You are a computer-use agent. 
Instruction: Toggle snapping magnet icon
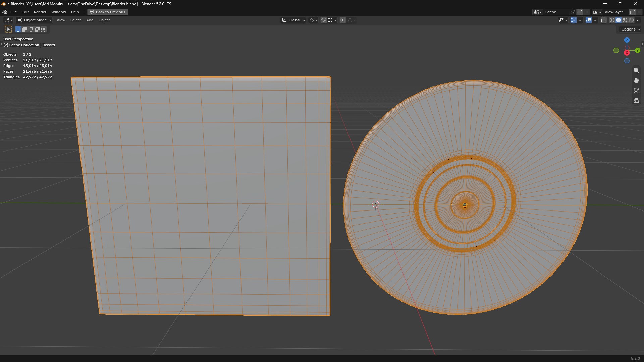coord(324,20)
